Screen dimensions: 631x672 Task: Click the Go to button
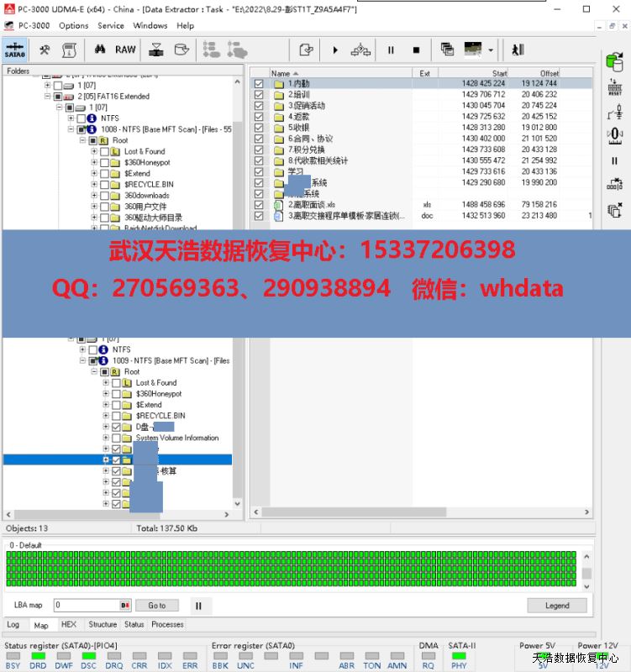(x=157, y=606)
